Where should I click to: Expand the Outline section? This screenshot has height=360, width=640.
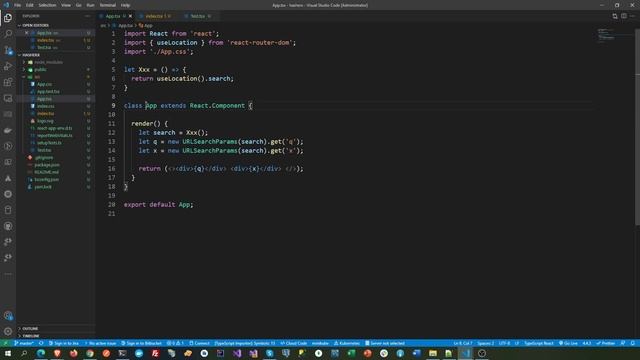point(30,329)
